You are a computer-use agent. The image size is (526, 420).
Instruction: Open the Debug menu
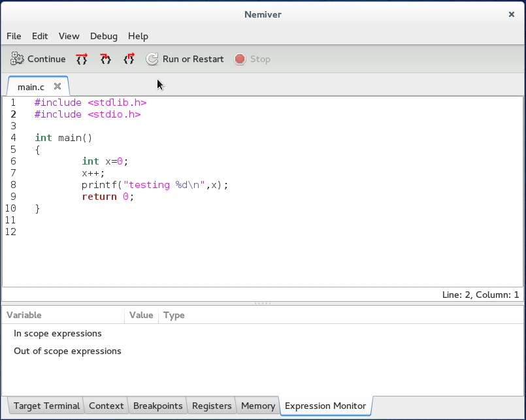[104, 36]
